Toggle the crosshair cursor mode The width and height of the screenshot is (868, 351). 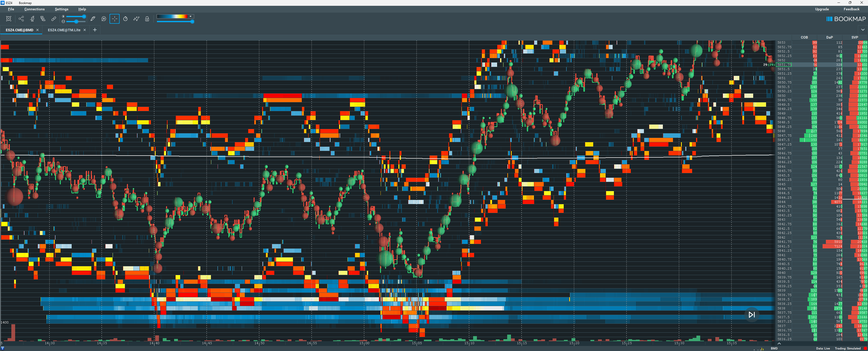tap(115, 19)
